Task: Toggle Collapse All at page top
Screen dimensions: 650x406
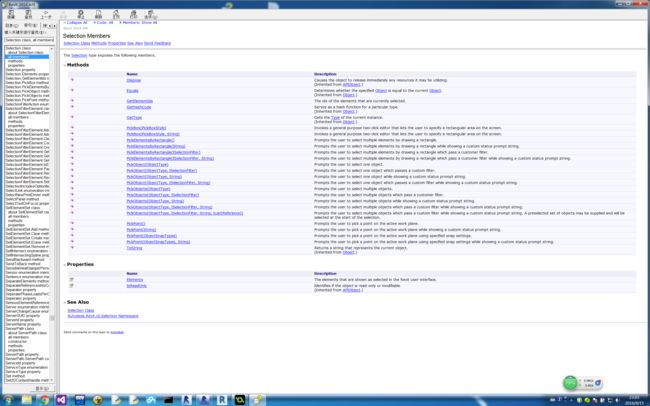Action: [75, 22]
